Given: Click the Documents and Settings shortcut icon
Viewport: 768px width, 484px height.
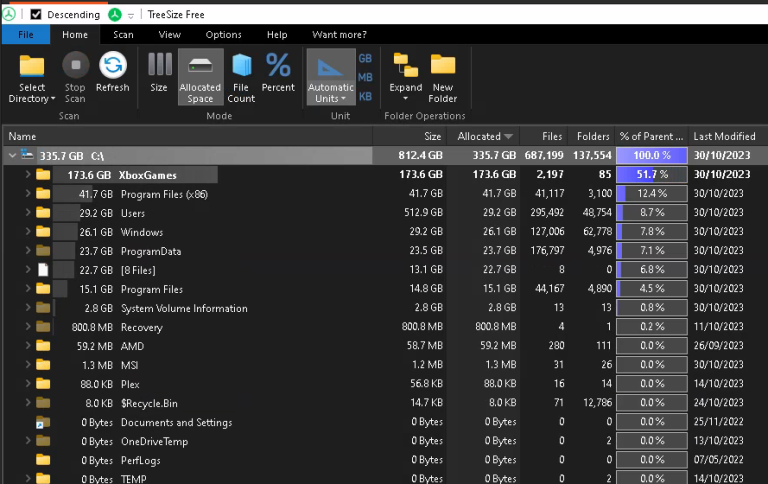Looking at the screenshot, I should point(43,422).
